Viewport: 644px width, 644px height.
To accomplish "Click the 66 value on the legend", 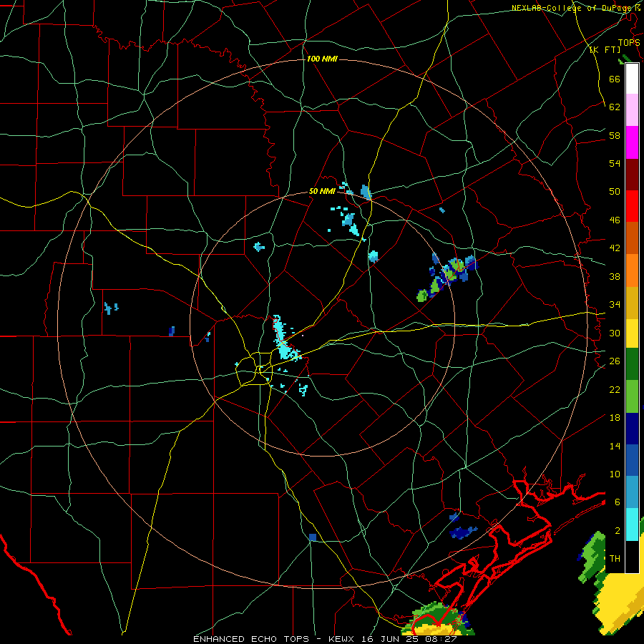I will click(x=615, y=79).
